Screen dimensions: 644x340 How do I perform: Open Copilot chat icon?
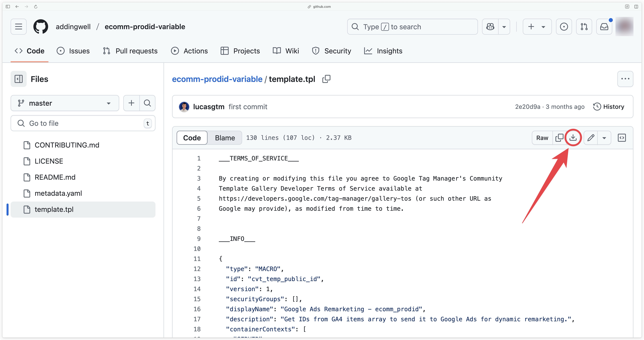(490, 27)
